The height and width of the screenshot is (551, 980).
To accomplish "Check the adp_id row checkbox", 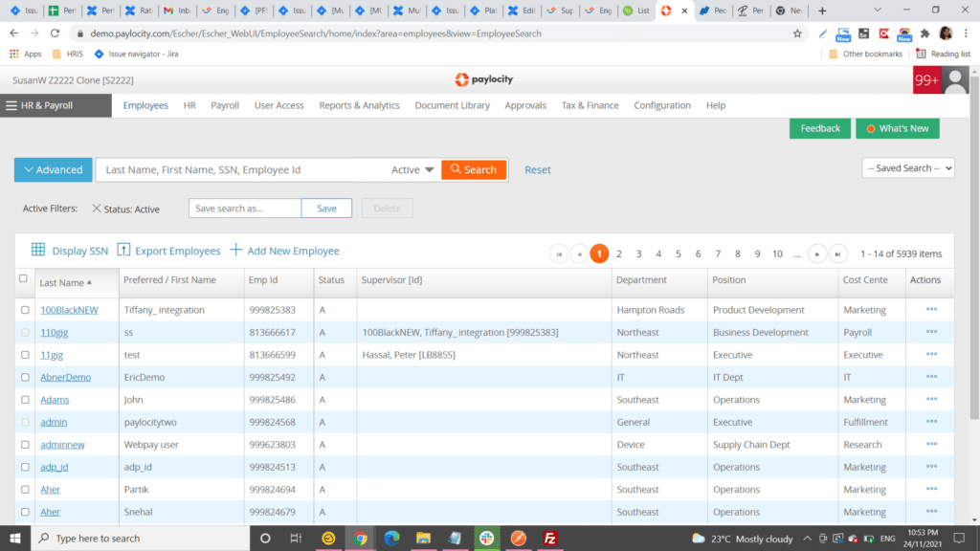I will click(25, 467).
